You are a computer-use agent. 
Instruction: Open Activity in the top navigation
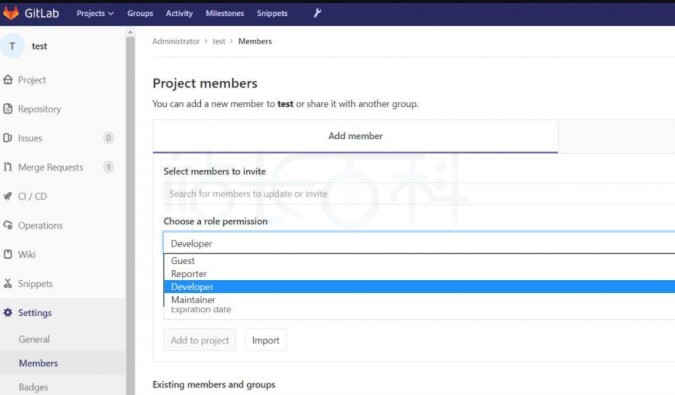click(x=179, y=13)
